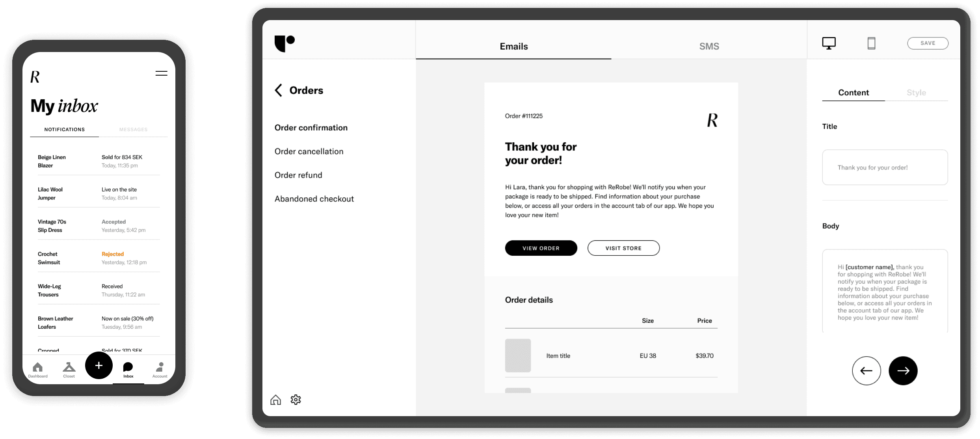The image size is (980, 439).
Task: Click the settings gear icon on tablet
Action: (x=296, y=399)
